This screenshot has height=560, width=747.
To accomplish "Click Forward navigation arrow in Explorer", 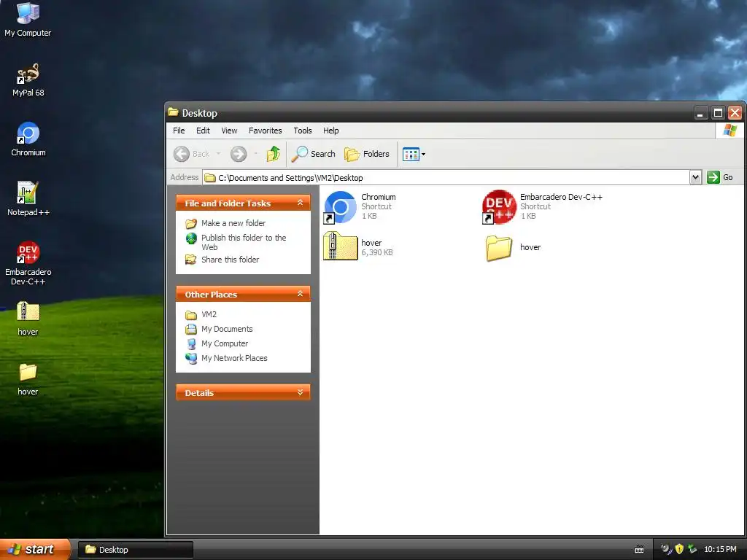I will pos(239,154).
